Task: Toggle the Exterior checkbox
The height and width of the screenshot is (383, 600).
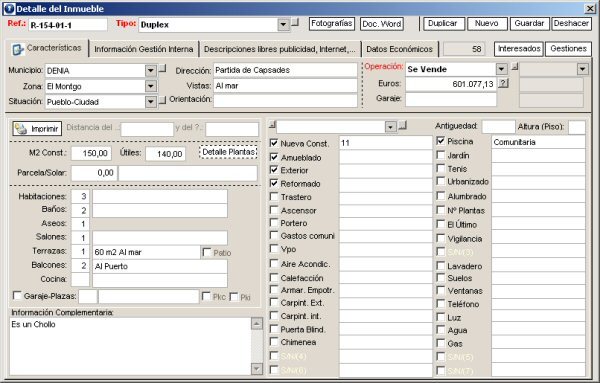Action: [274, 169]
